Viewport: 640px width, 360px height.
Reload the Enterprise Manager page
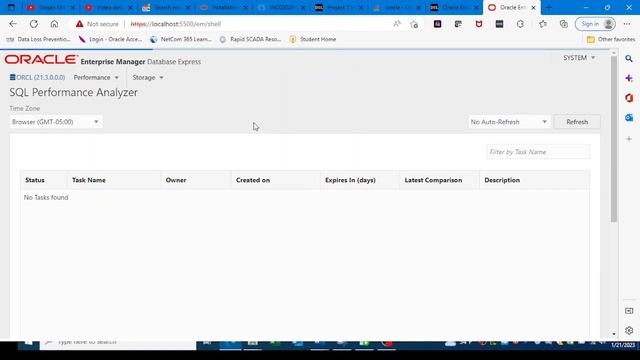[x=34, y=24]
